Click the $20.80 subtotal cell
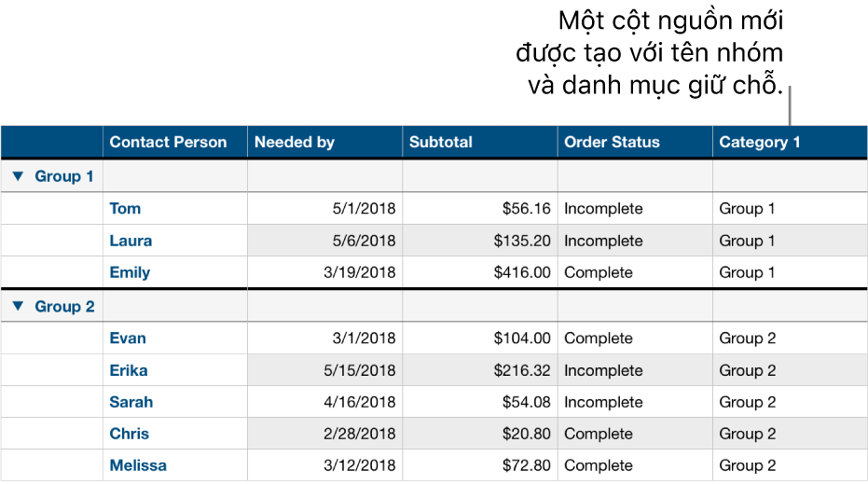The width and height of the screenshot is (868, 484). click(x=528, y=434)
